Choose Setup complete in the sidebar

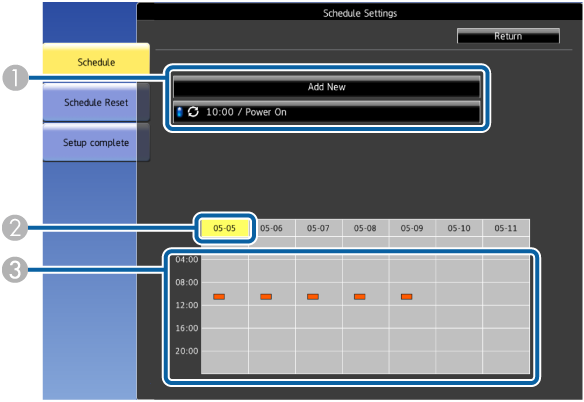[x=96, y=143]
